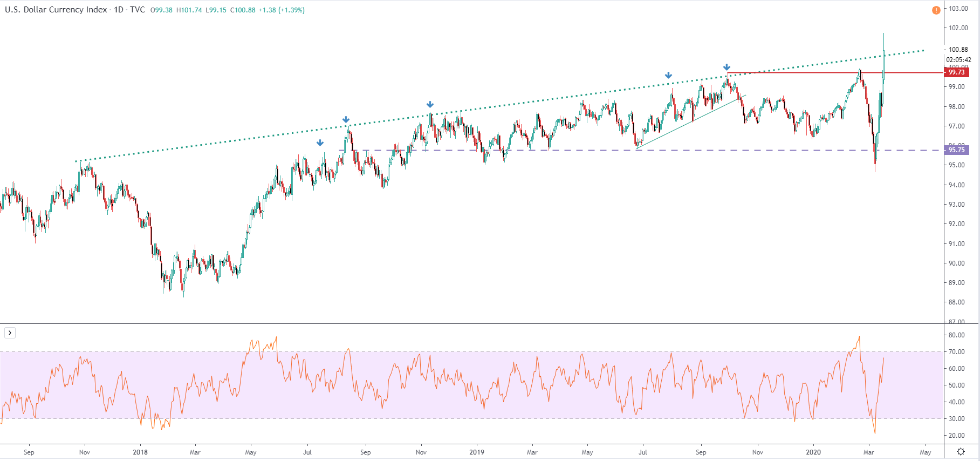Click the 2019 label on the time axis
Screen dimensions: 980x461
click(477, 452)
